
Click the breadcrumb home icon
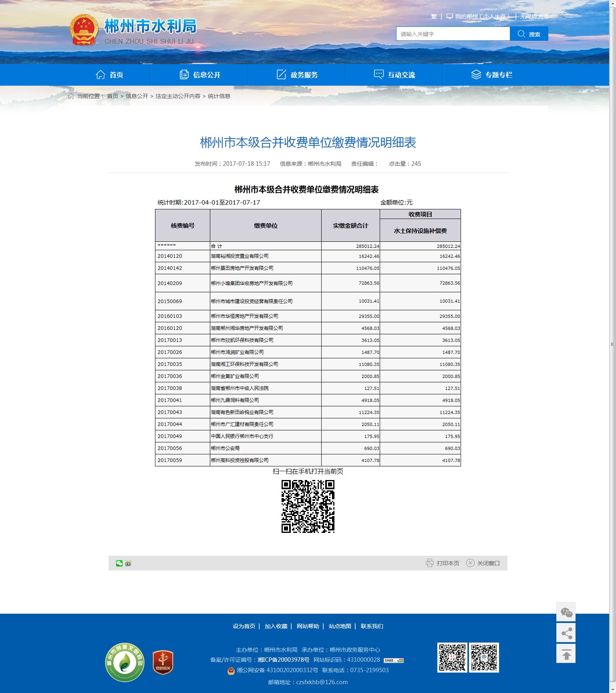click(x=71, y=96)
